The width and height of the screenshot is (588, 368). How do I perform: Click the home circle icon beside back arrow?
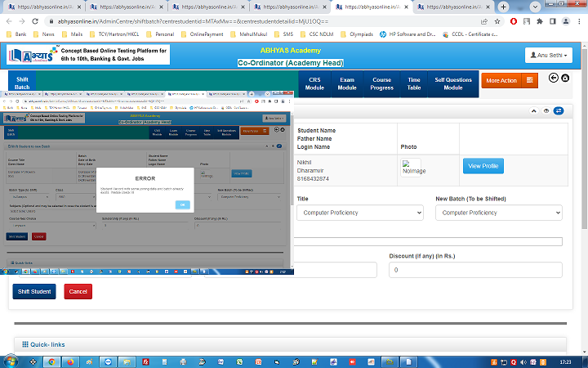click(x=565, y=79)
